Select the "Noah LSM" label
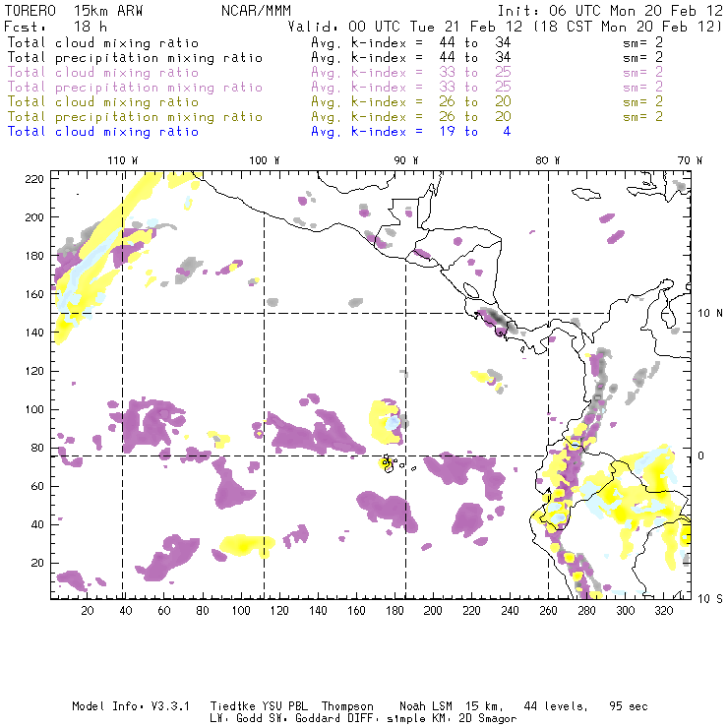Viewport: 728px width, 728px height. [x=426, y=706]
